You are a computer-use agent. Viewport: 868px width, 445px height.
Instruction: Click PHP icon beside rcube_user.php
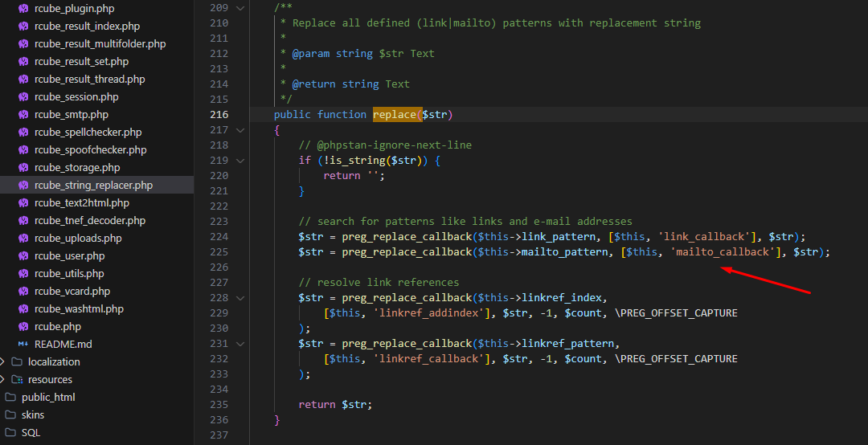tap(23, 256)
